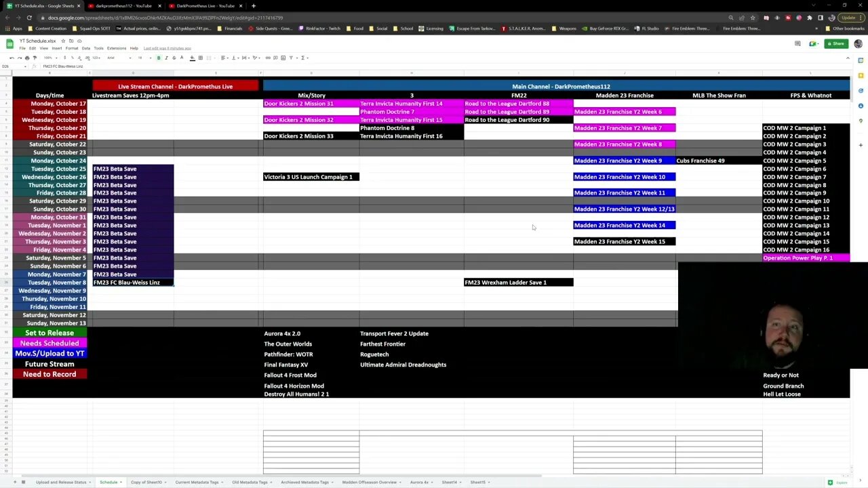Open the text color picker
This screenshot has height=488, width=868.
181,58
